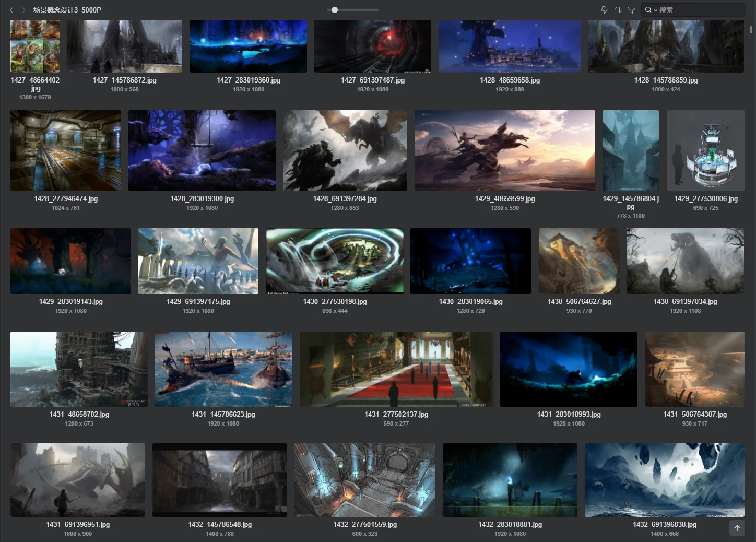Click dimensions label 898 x 444
756x542 pixels.
(335, 311)
